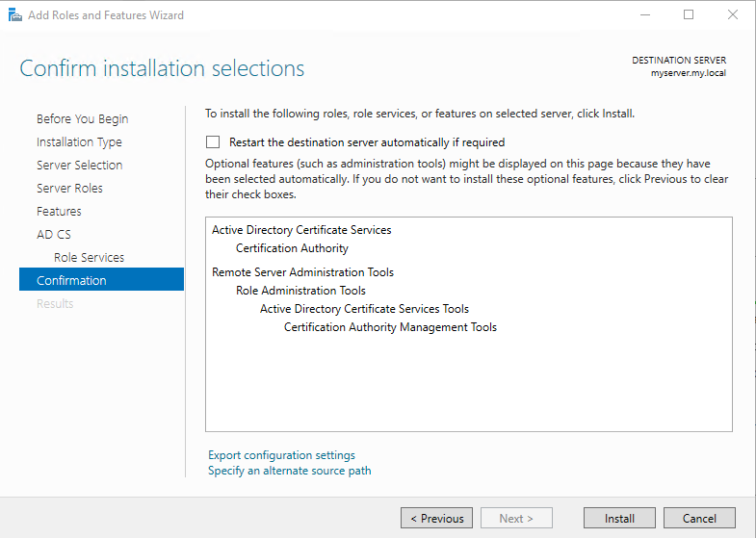
Task: Select the Confirmation step
Action: click(x=71, y=281)
